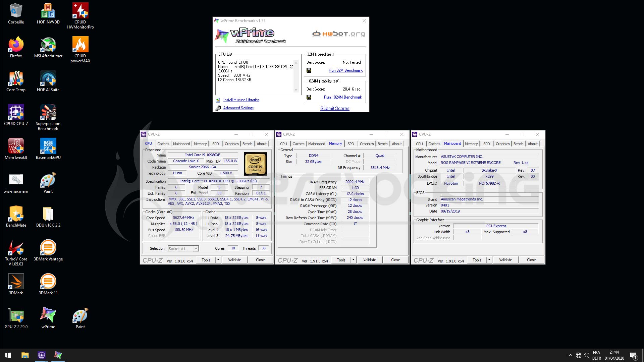Open CPUID powerMAX desktop icon

coord(80,50)
